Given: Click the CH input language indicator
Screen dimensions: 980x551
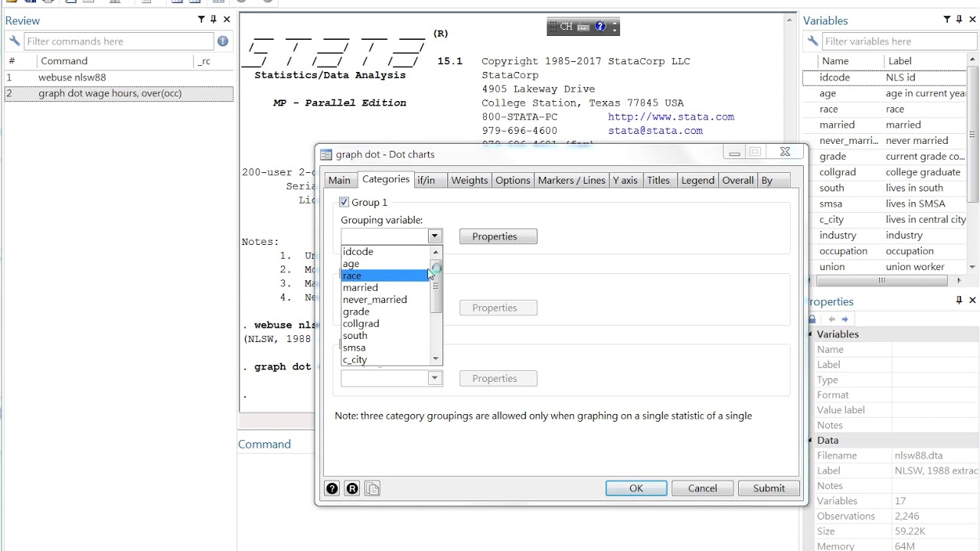Looking at the screenshot, I should pyautogui.click(x=566, y=27).
